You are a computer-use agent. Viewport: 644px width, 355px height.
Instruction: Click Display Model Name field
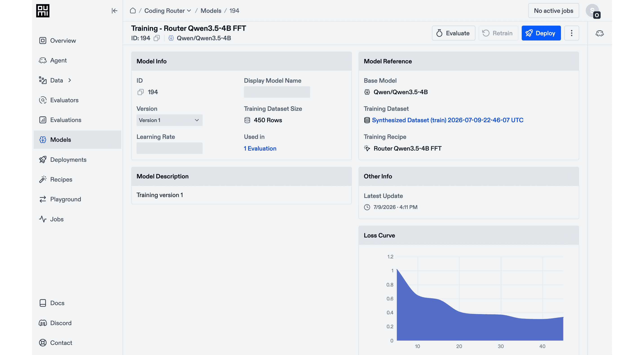tap(277, 92)
